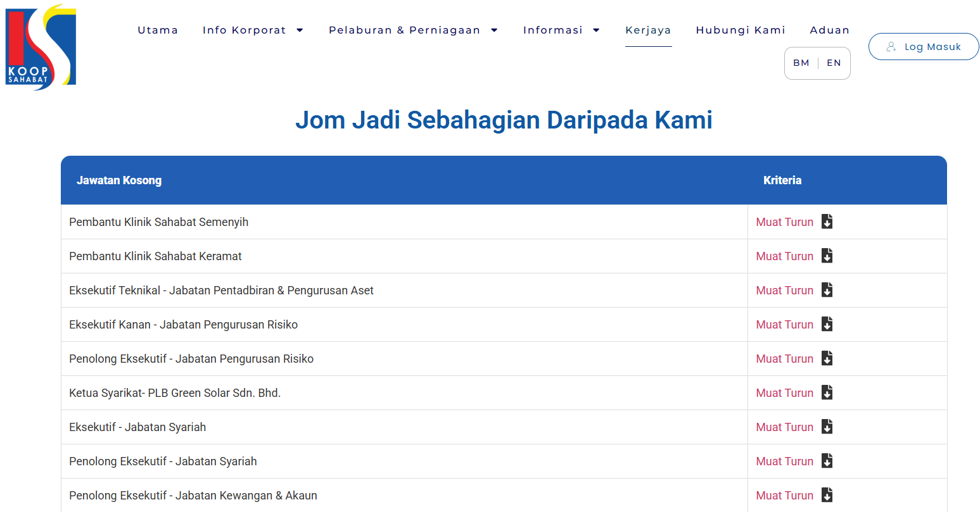Click Muat Turun for Ketua Syarikat PLB Green Solar
Image resolution: width=980 pixels, height=514 pixels.
(x=785, y=393)
